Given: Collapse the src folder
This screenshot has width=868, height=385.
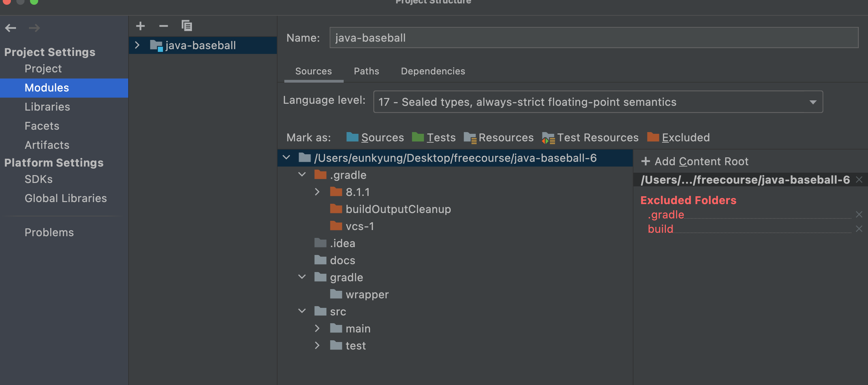Looking at the screenshot, I should (x=302, y=311).
